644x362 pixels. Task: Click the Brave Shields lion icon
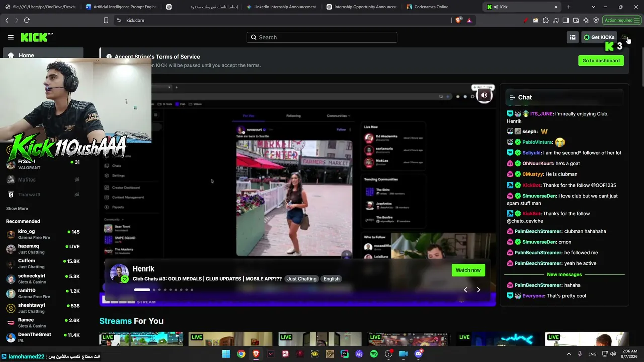458,20
